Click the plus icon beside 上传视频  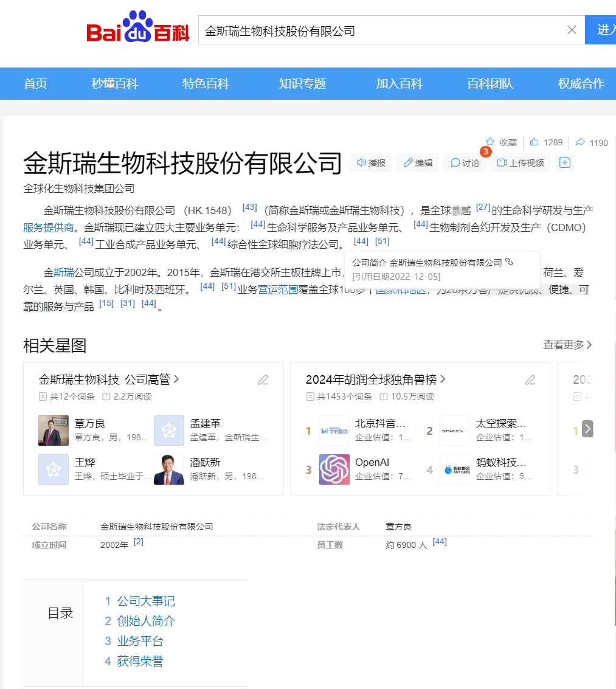point(565,163)
